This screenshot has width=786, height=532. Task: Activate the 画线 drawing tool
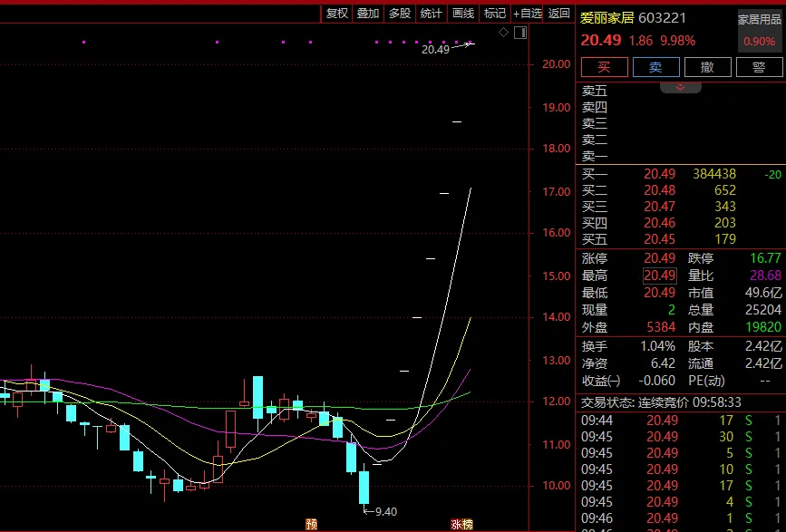pyautogui.click(x=463, y=14)
